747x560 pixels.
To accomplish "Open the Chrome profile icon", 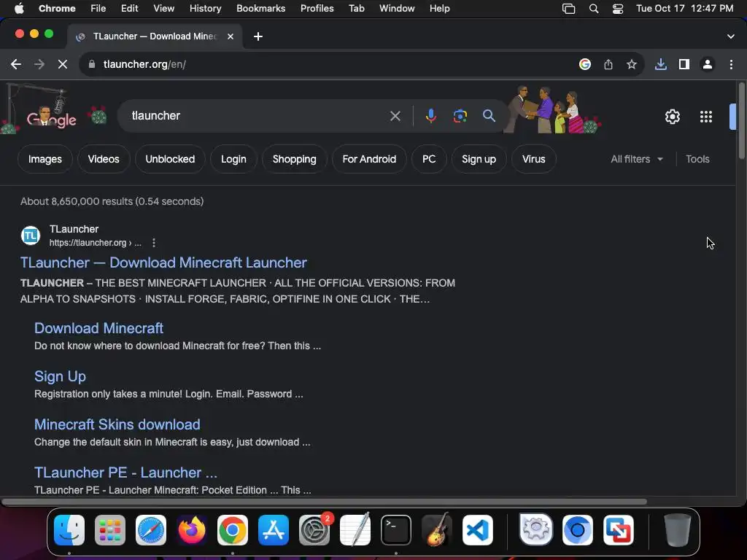I will coord(708,64).
